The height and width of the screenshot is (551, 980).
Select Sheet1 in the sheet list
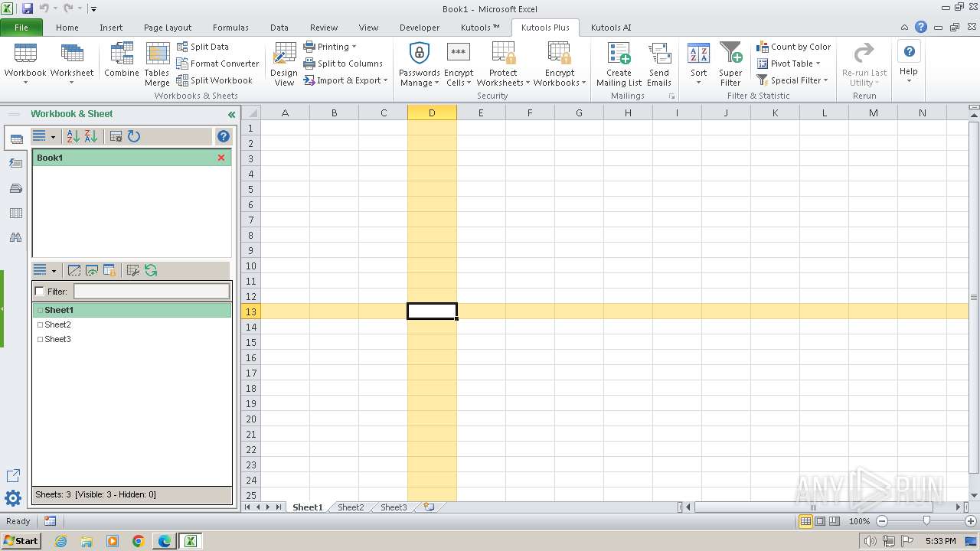click(132, 311)
